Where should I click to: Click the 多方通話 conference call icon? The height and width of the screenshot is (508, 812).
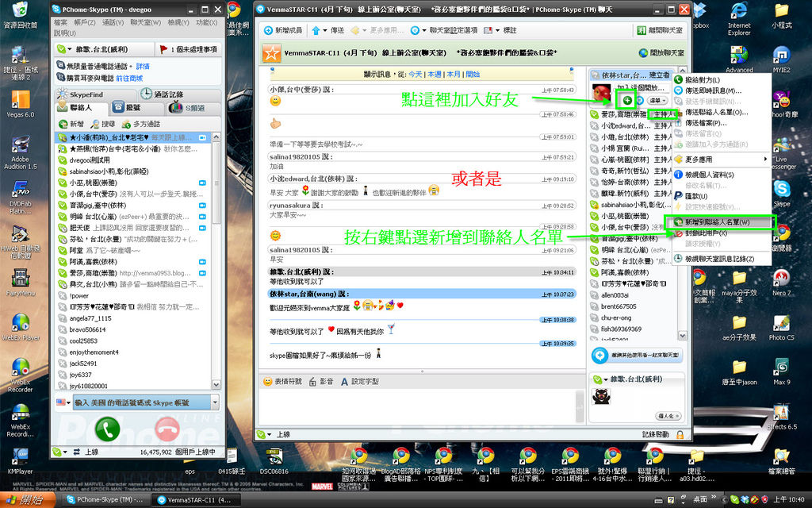coord(126,124)
